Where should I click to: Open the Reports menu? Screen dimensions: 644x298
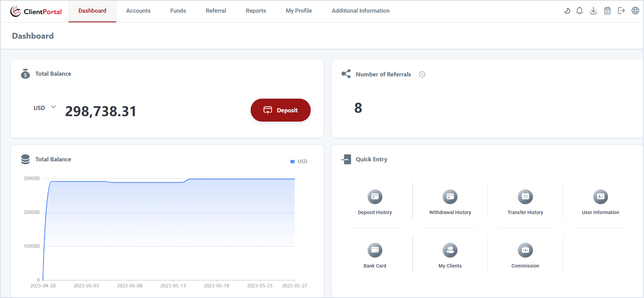tap(256, 11)
